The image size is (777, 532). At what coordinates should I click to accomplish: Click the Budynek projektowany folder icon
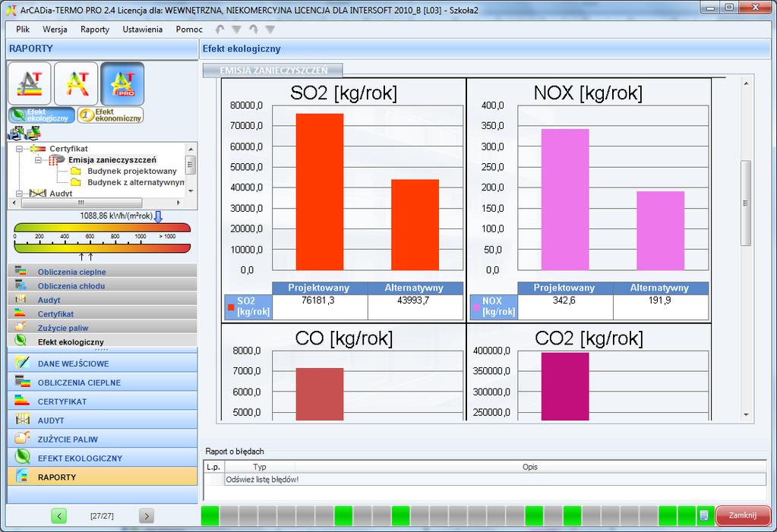[75, 172]
